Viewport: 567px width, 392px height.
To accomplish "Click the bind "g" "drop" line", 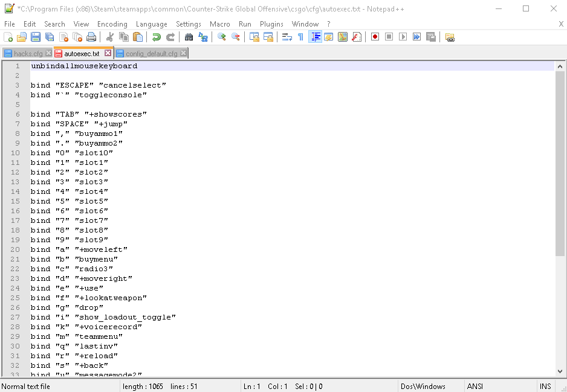I will (67, 307).
